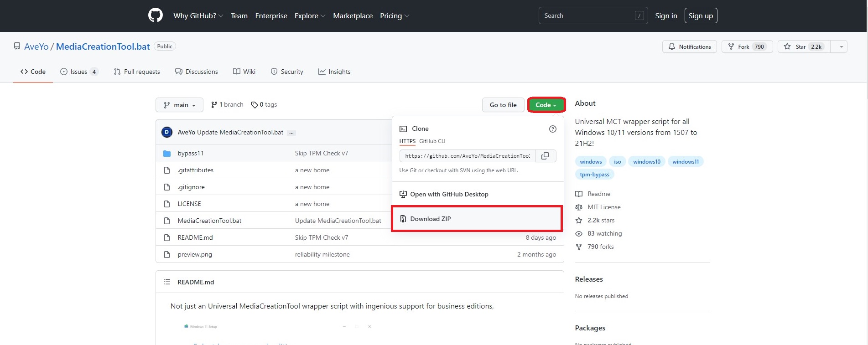Select the GitHub CLI clone tab
Image resolution: width=868 pixels, height=345 pixels.
coord(432,141)
